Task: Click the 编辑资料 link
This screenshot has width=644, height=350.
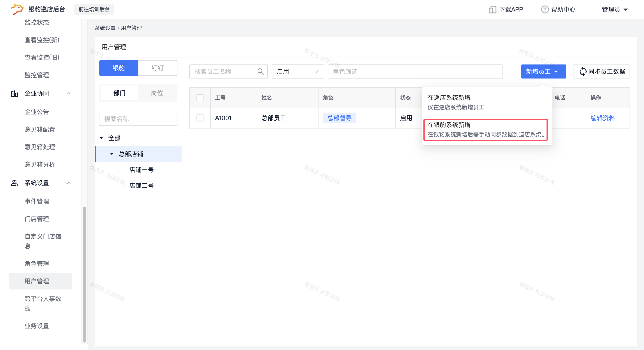Action: pos(603,118)
